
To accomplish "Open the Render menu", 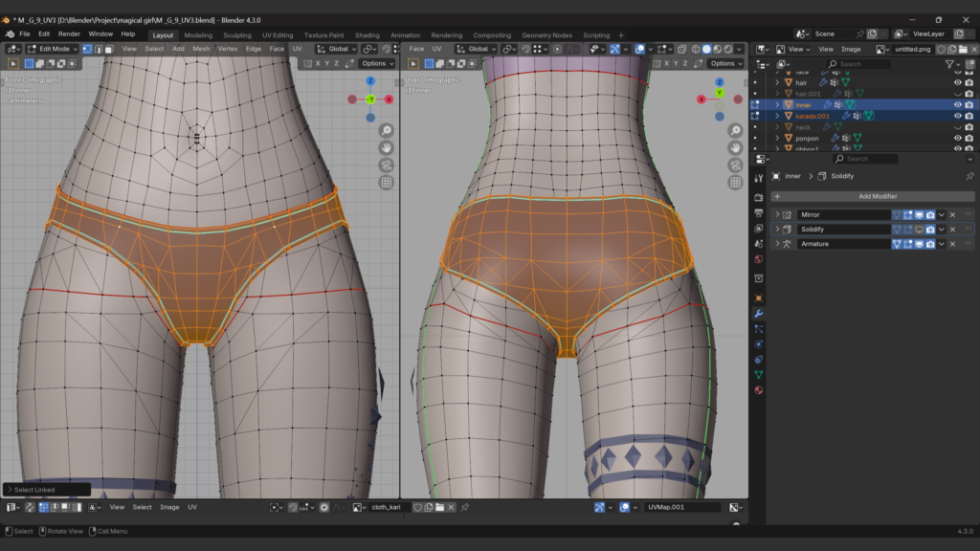I will click(x=69, y=33).
